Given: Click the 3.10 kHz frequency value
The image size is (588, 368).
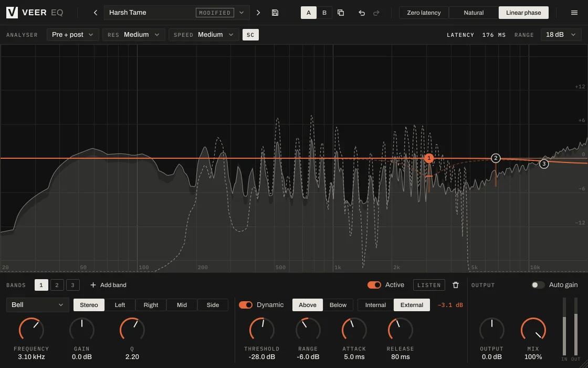Looking at the screenshot, I should (x=31, y=357).
